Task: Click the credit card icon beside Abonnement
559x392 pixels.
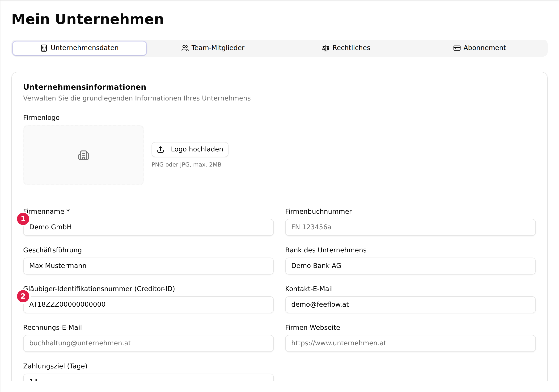Action: (457, 48)
